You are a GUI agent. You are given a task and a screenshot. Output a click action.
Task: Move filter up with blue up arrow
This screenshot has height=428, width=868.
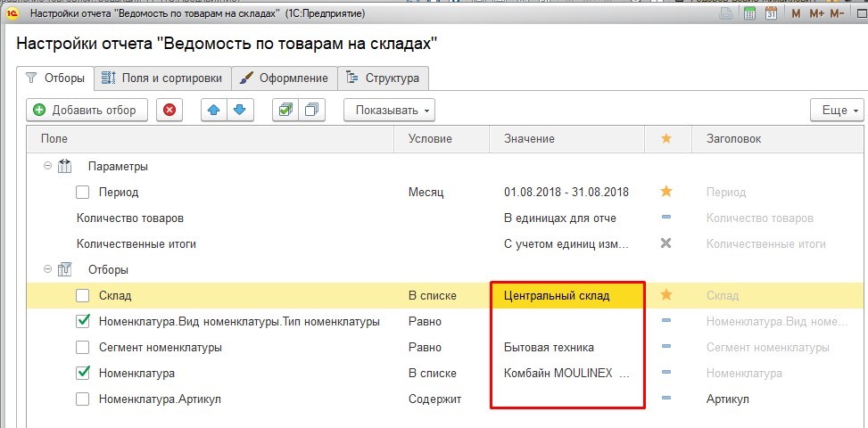[x=214, y=110]
